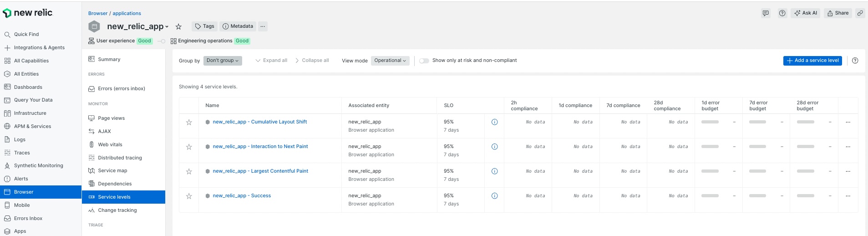Click the applications breadcrumb link
The width and height of the screenshot is (868, 236).
coord(127,13)
